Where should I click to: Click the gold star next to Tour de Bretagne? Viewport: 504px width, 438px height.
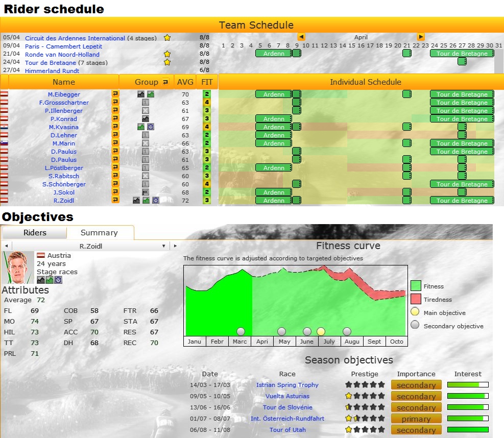pos(167,62)
